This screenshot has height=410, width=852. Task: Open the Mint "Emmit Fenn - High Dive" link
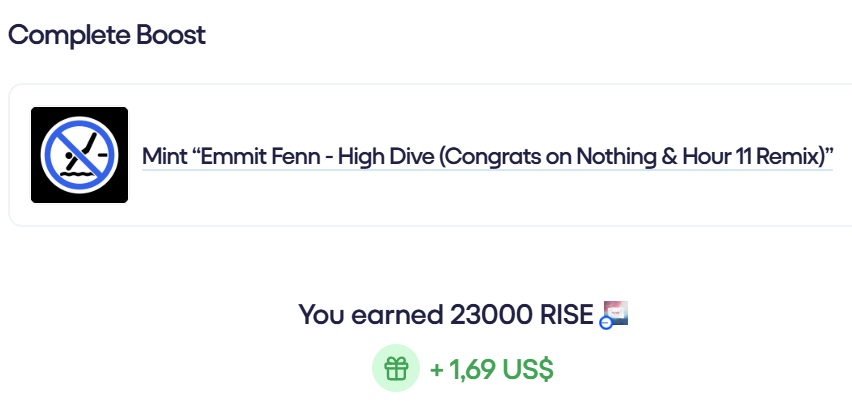(x=487, y=157)
